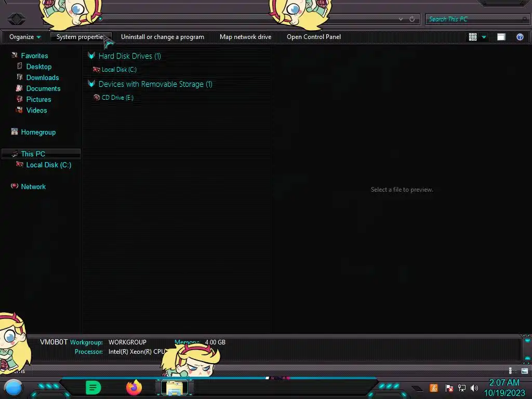Click the This PC icon in the sidebar
This screenshot has width=532, height=399.
pyautogui.click(x=14, y=154)
